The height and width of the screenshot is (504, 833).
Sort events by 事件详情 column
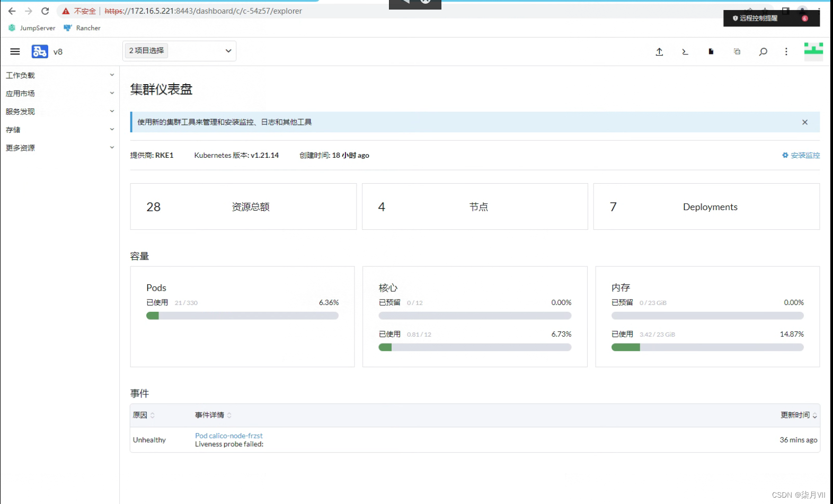tap(213, 415)
